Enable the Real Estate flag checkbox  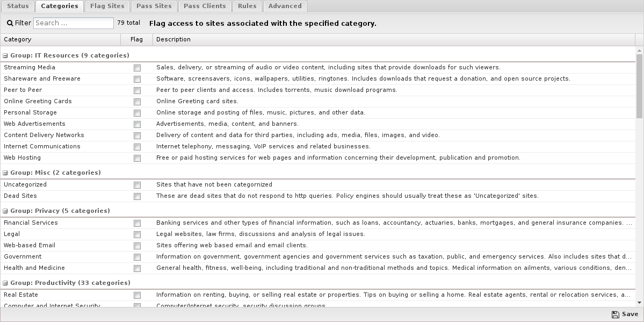coord(137,295)
